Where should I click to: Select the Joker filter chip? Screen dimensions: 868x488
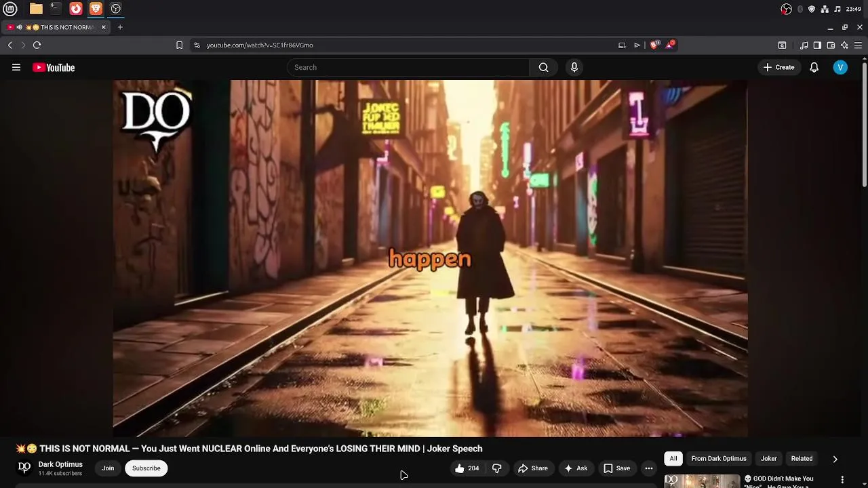(768, 459)
